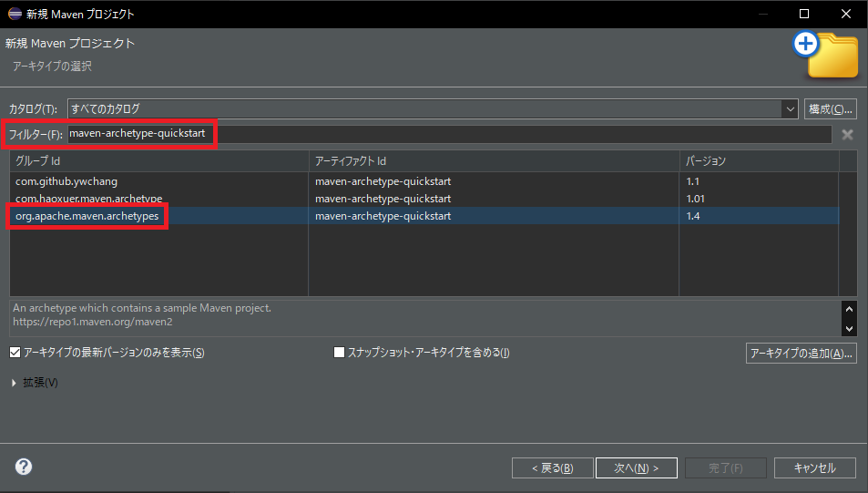Go back with the 戻る(B) button

pyautogui.click(x=553, y=468)
